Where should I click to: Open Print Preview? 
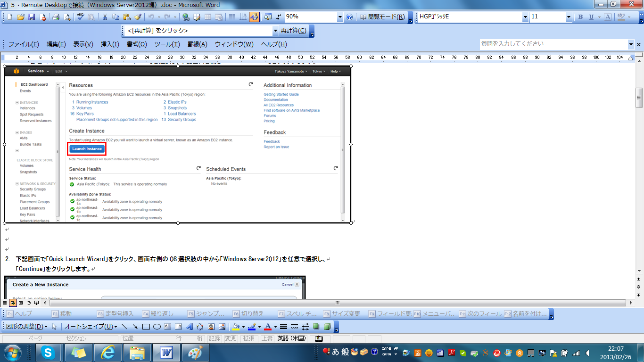67,17
